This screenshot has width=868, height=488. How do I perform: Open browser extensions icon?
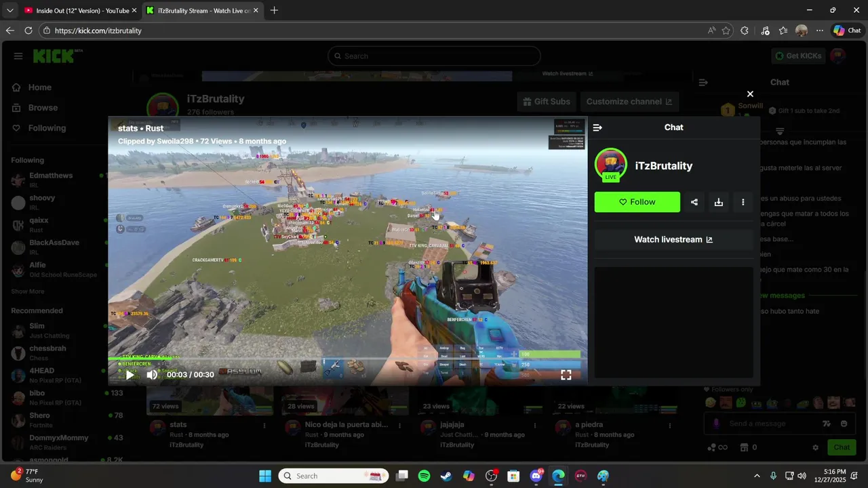(745, 30)
